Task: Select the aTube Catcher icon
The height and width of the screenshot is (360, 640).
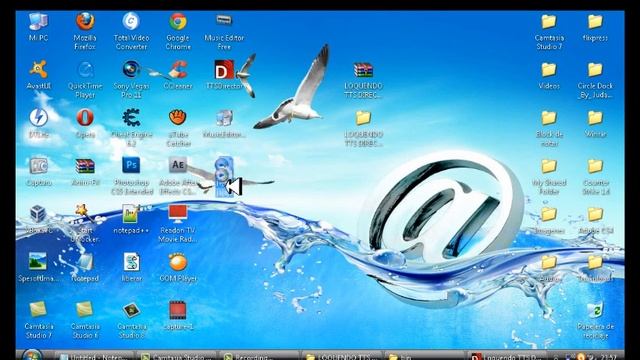Action: point(178,118)
